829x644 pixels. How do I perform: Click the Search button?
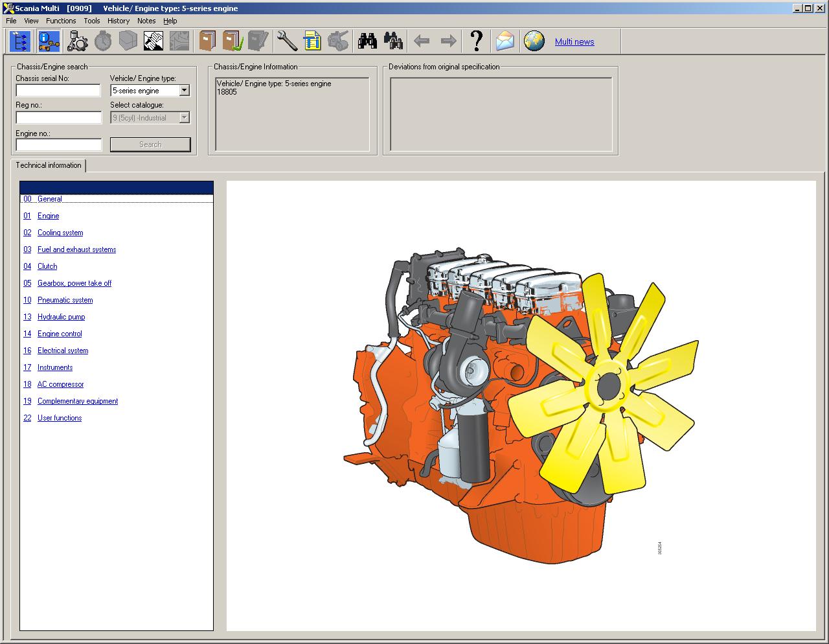(x=150, y=144)
